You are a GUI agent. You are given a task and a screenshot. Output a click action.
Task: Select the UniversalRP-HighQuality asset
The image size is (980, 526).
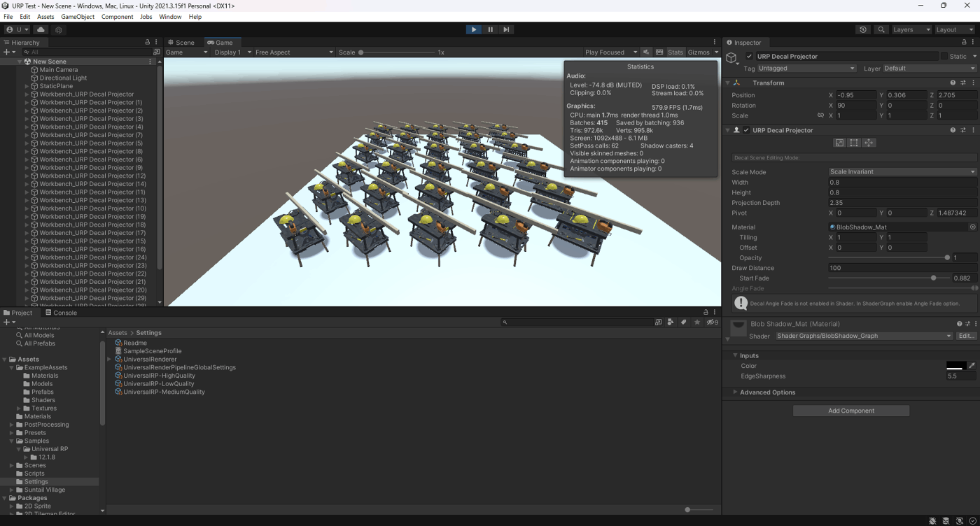coord(159,376)
